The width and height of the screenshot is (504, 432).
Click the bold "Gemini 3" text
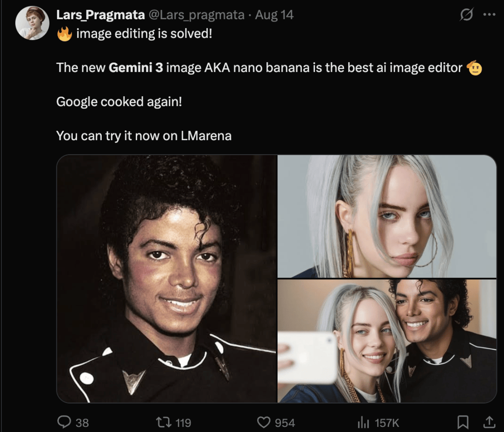(x=136, y=68)
